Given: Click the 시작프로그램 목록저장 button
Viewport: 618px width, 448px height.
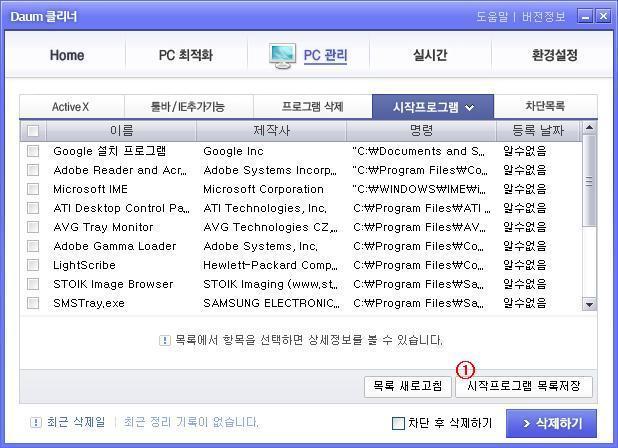Looking at the screenshot, I should pyautogui.click(x=524, y=386).
